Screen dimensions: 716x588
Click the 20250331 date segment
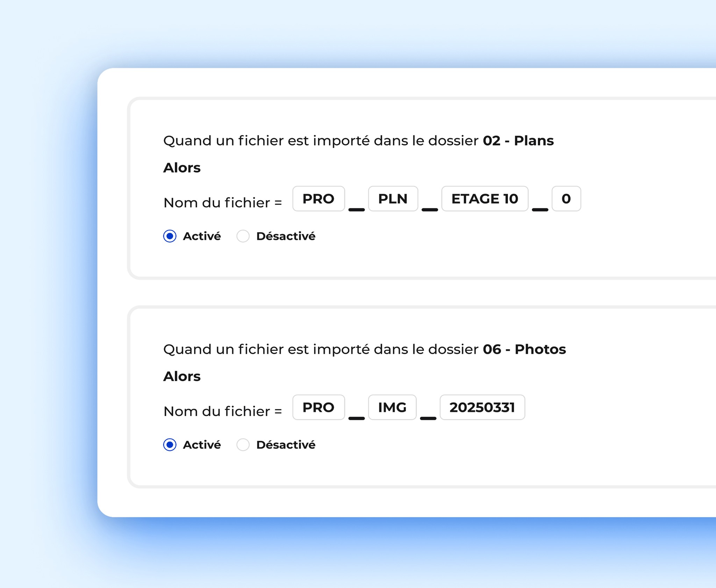pos(482,407)
